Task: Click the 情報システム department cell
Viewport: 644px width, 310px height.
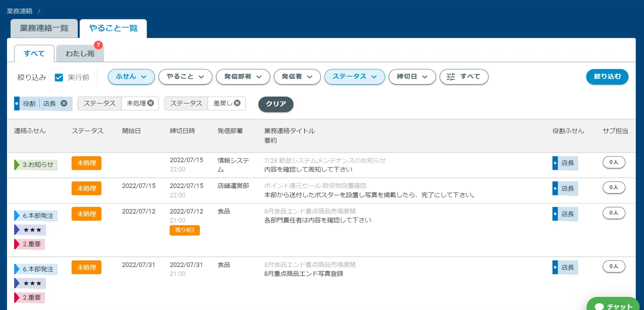Action: 233,165
